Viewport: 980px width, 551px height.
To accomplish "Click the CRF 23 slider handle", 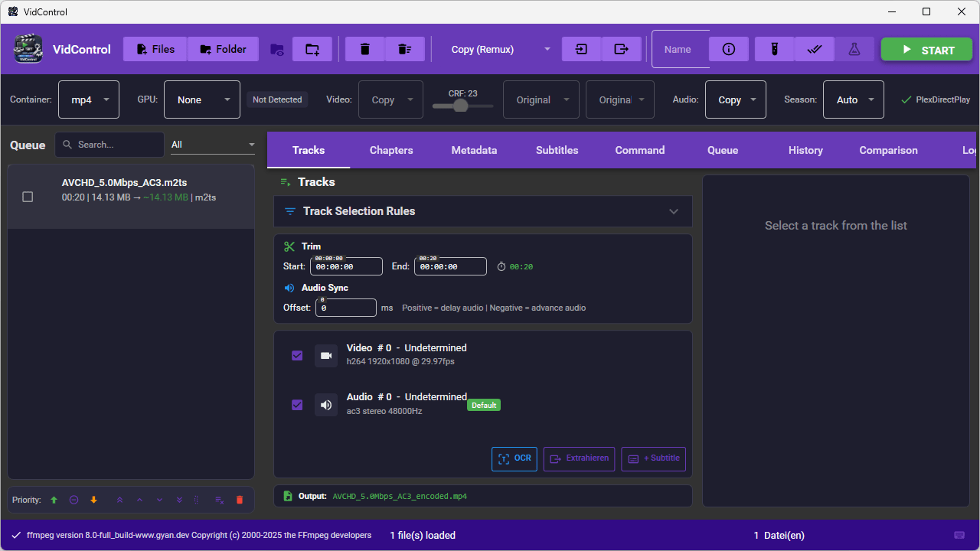I will pos(460,106).
